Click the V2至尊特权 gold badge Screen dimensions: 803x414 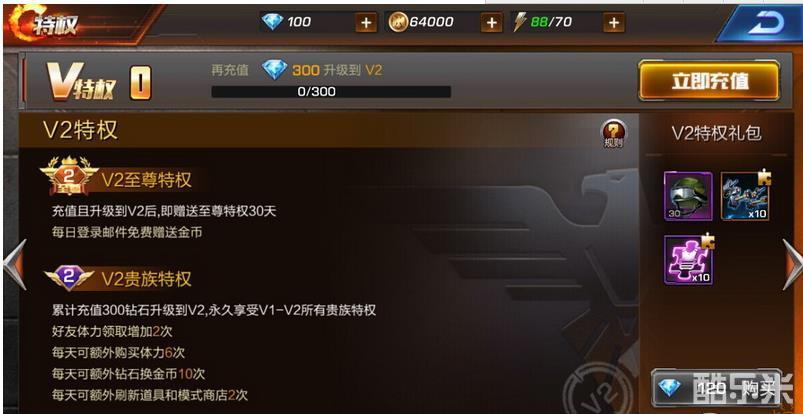pyautogui.click(x=69, y=176)
